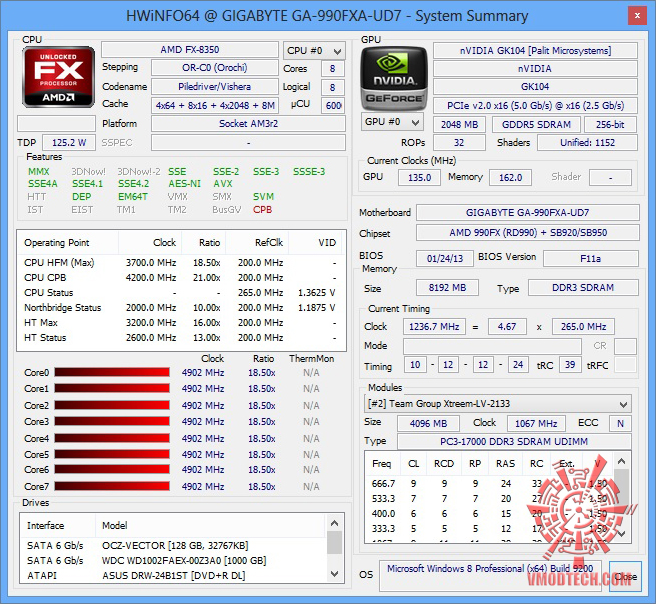The image size is (656, 604).
Task: Click the tRC value 39 field
Action: click(x=570, y=365)
